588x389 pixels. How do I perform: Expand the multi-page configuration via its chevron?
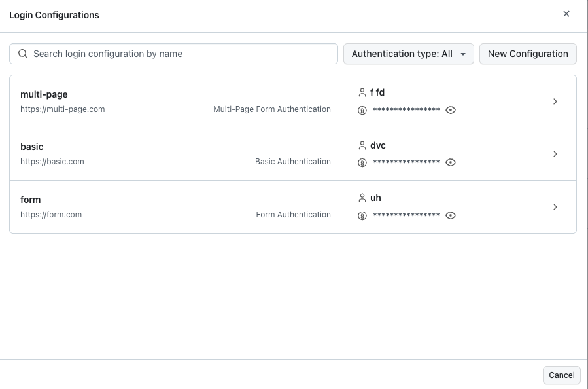tap(555, 101)
